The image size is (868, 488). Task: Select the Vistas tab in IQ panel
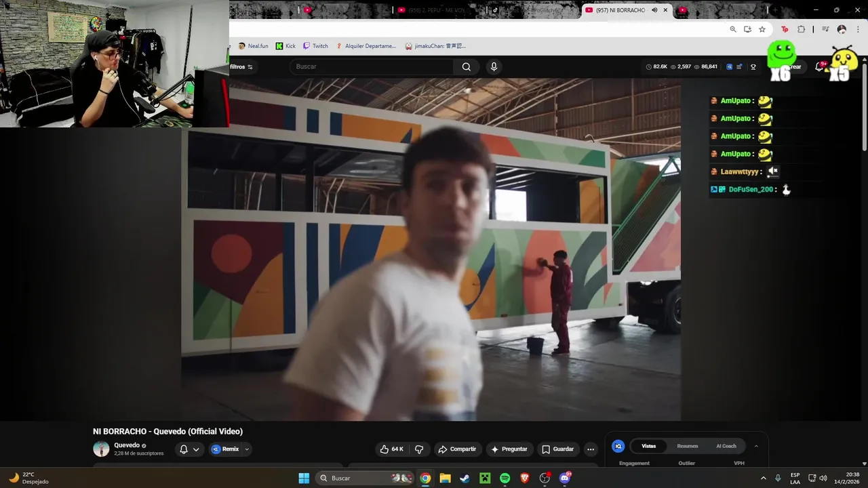[649, 446]
